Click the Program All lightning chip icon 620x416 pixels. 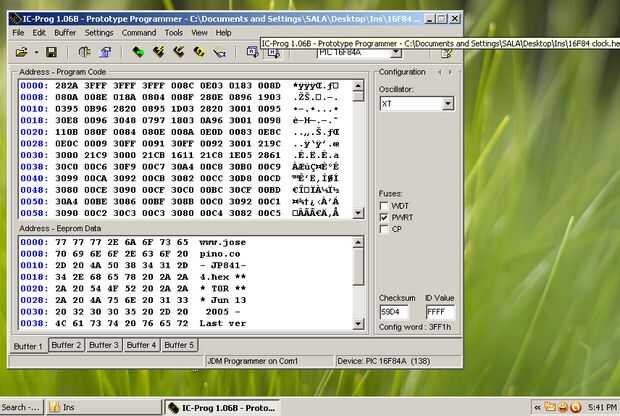coord(158,52)
